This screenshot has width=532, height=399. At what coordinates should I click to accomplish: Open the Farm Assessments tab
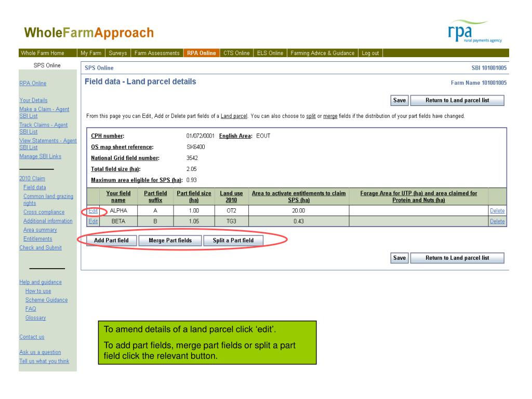coord(157,53)
